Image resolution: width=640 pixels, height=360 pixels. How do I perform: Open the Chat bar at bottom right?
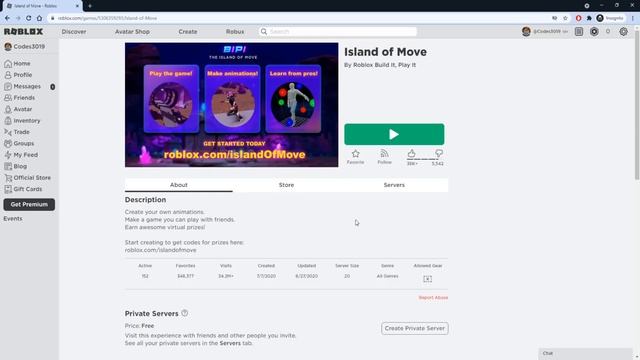coord(585,353)
